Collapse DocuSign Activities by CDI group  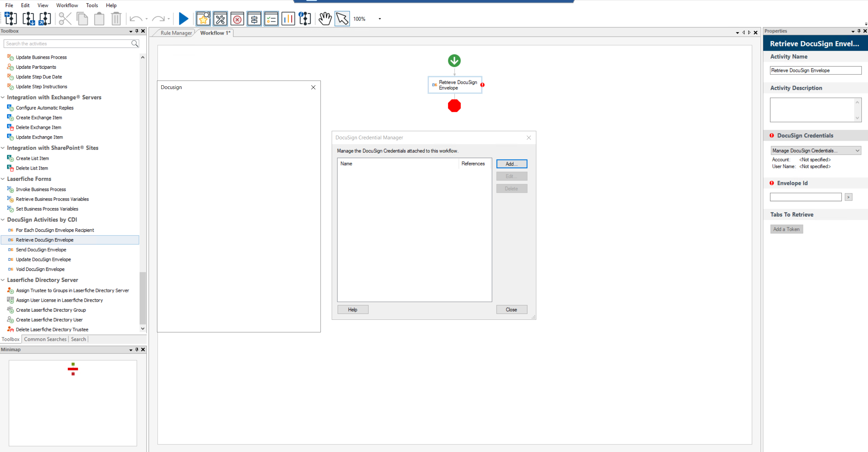[3, 220]
